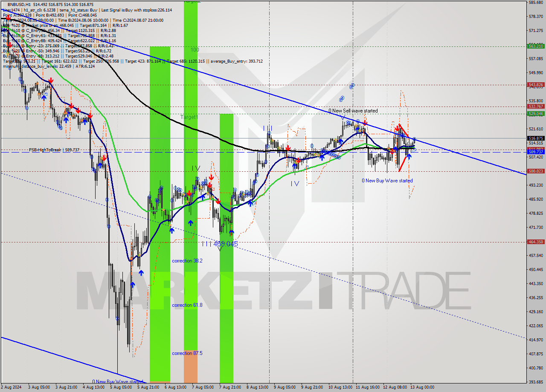Screen dimensions: 546x392
Task: Select the red price tag 532.767
Action: (536, 106)
